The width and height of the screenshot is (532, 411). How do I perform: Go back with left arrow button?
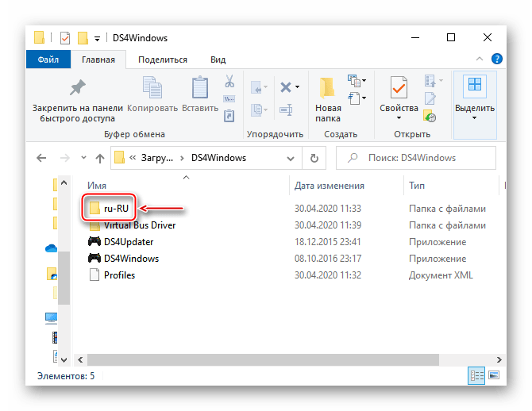[x=41, y=158]
